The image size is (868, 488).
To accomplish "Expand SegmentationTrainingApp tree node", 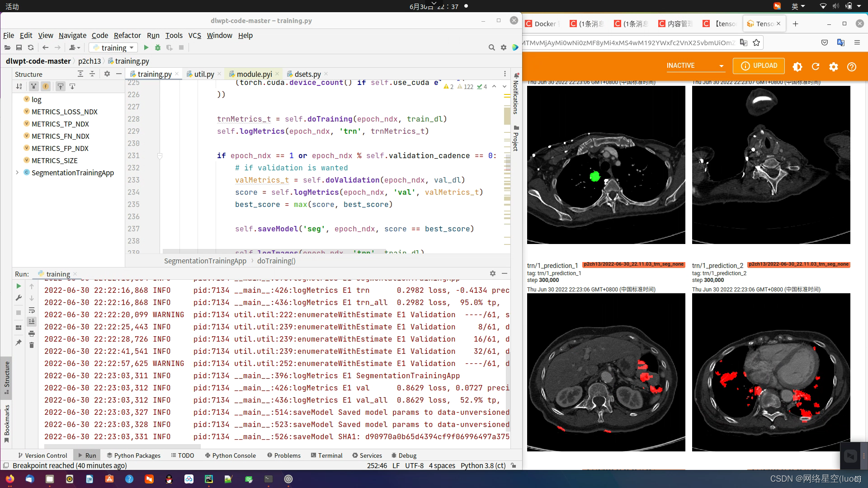I will (17, 173).
